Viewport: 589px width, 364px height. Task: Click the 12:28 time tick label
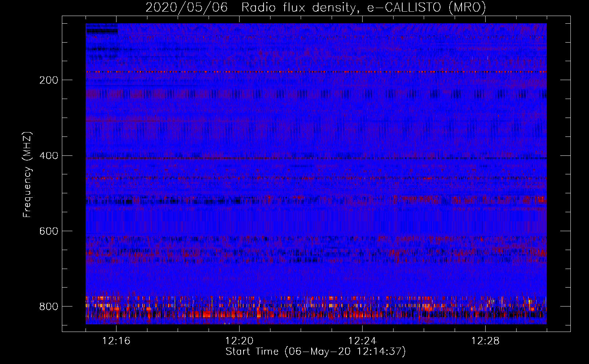pos(485,341)
